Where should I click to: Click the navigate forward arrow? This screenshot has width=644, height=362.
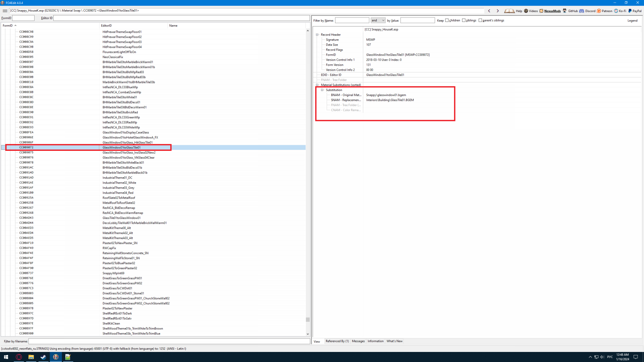(x=498, y=11)
